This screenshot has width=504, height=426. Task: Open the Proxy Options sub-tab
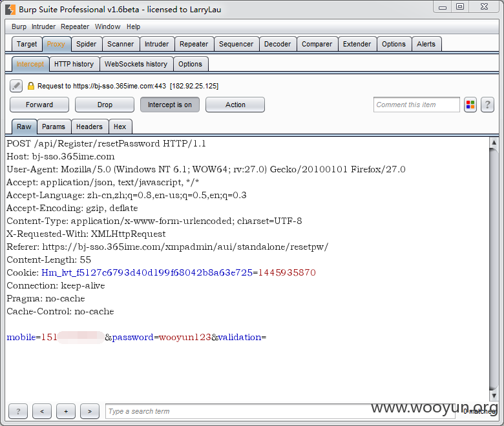[190, 64]
